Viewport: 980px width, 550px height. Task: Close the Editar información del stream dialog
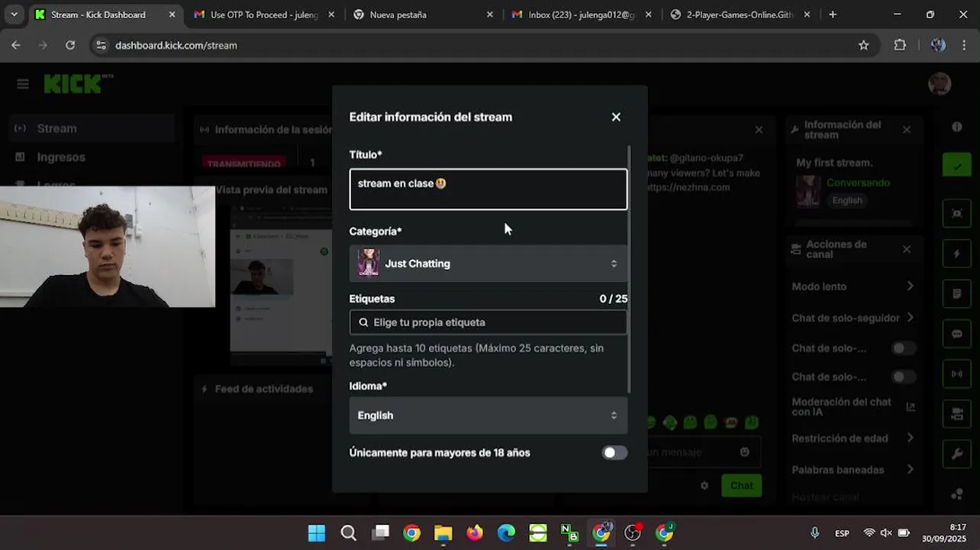(616, 117)
